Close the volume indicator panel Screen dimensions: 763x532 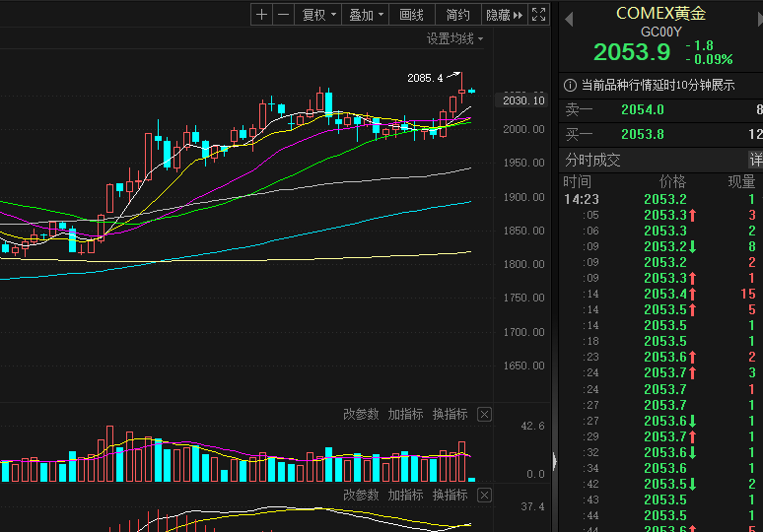coord(484,415)
